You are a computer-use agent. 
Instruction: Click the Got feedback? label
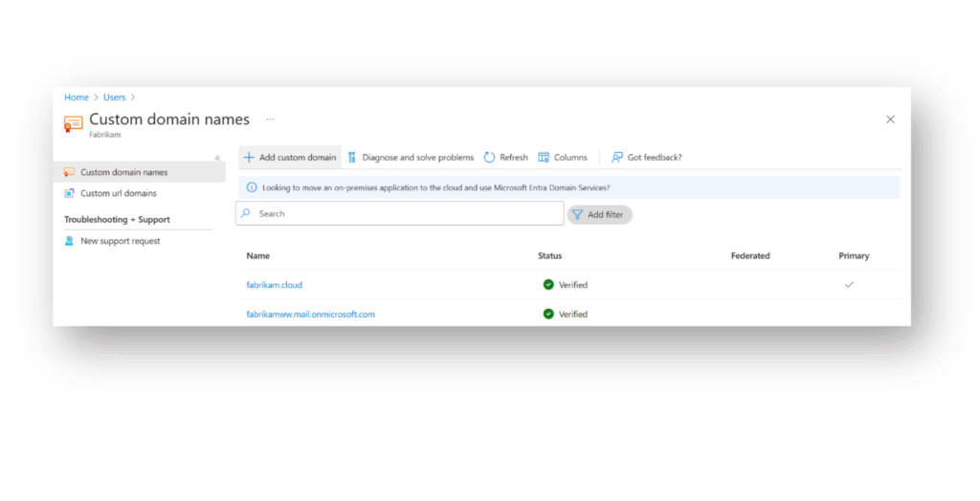click(x=655, y=158)
